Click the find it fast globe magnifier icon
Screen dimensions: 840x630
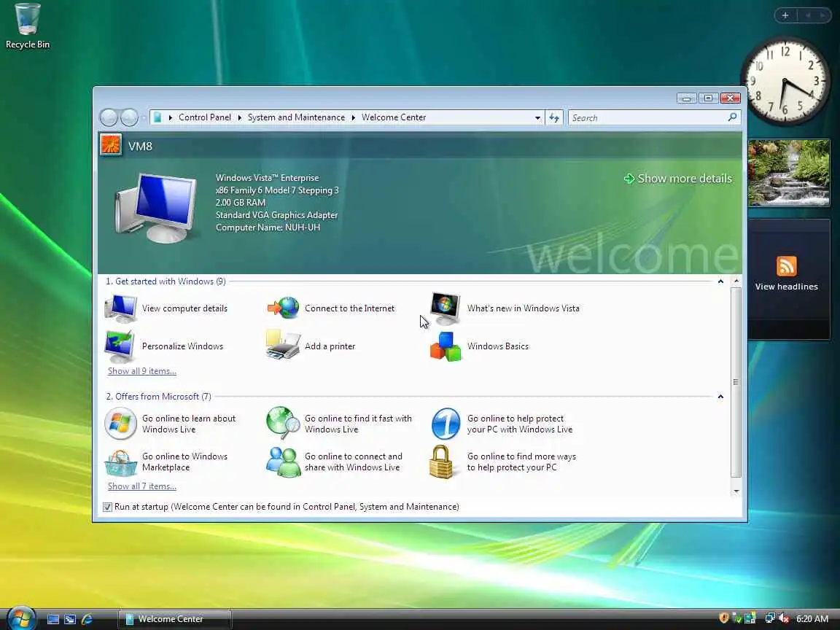coord(283,423)
